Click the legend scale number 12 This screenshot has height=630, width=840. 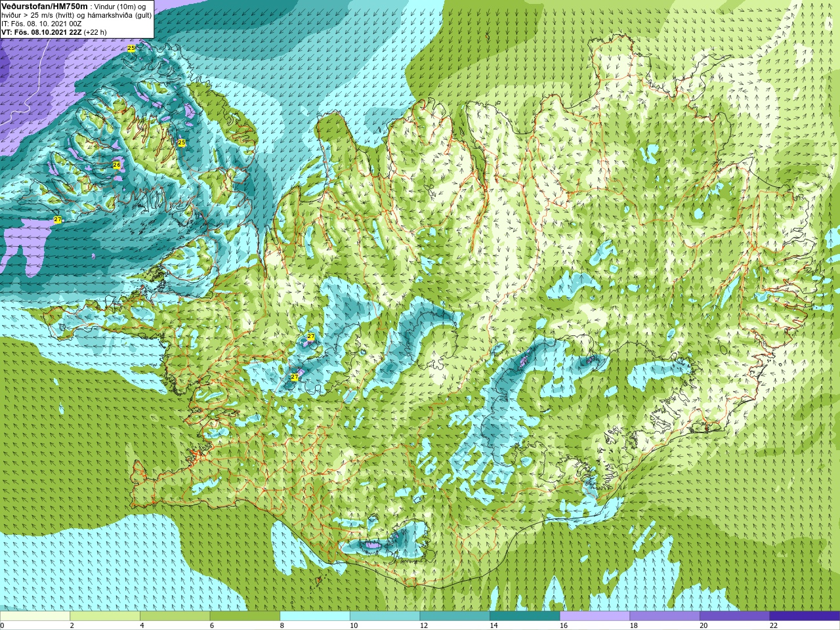tap(424, 625)
